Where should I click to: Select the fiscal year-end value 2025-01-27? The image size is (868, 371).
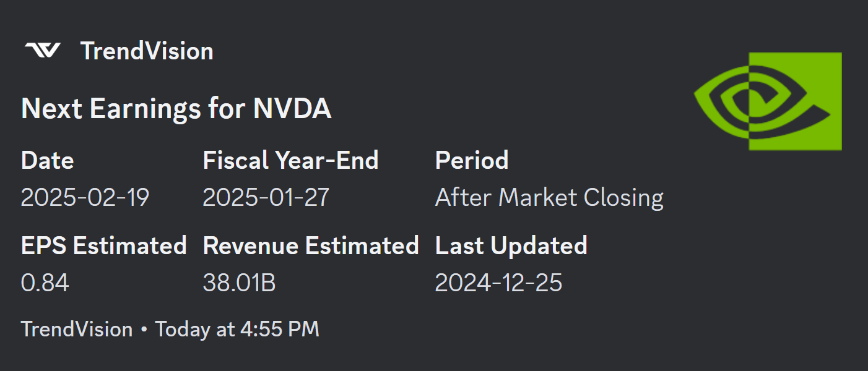coord(266,198)
